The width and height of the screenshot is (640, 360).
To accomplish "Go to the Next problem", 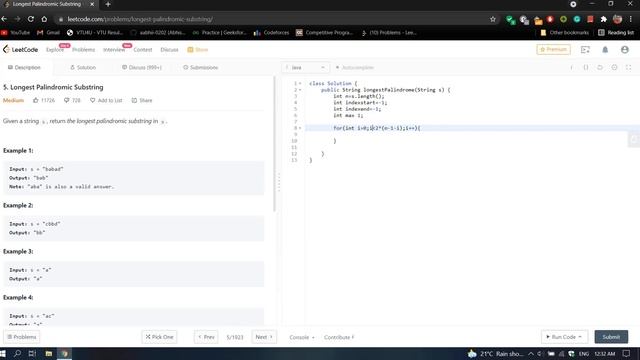I will 264,337.
